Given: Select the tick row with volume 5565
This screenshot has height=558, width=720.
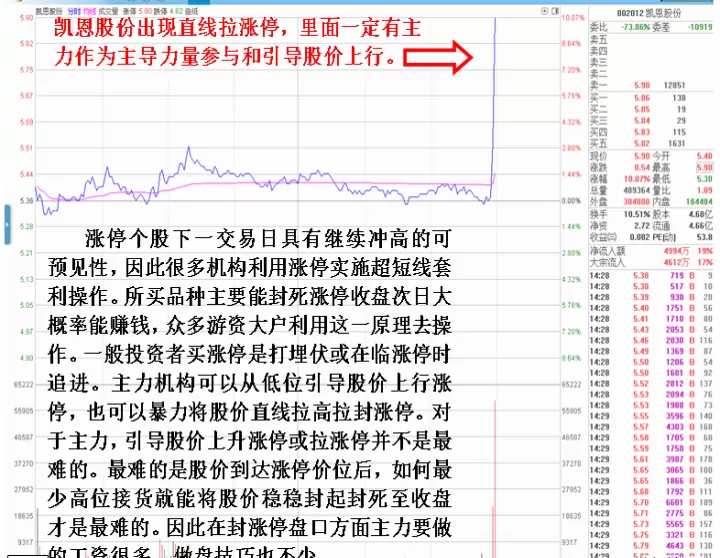Looking at the screenshot, I should (651, 524).
